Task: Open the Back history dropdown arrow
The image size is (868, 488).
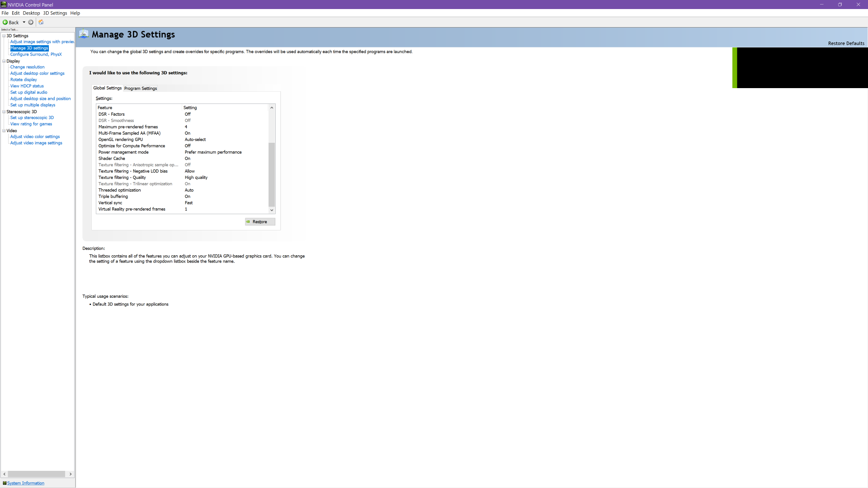Action: coord(24,22)
